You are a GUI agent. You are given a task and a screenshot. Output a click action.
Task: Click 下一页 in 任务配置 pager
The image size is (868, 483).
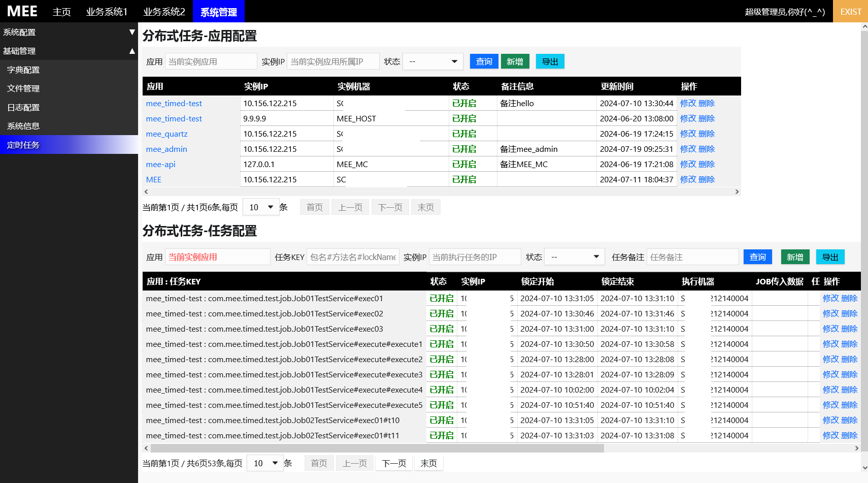394,463
